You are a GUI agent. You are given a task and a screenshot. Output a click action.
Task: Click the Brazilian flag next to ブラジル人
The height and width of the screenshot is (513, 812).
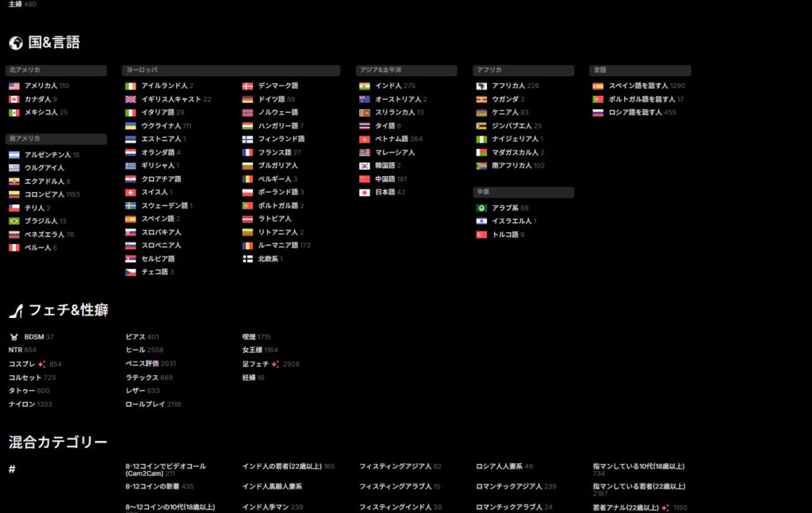14,221
